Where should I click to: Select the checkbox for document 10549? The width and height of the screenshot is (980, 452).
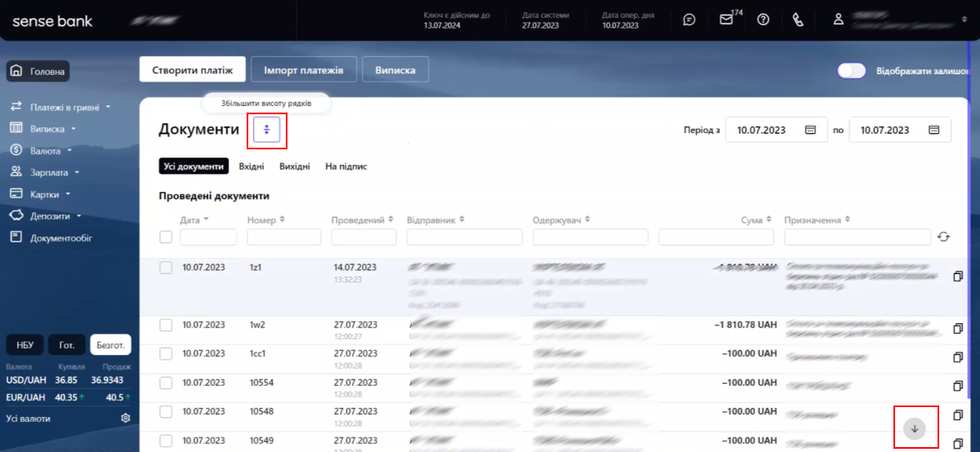166,441
